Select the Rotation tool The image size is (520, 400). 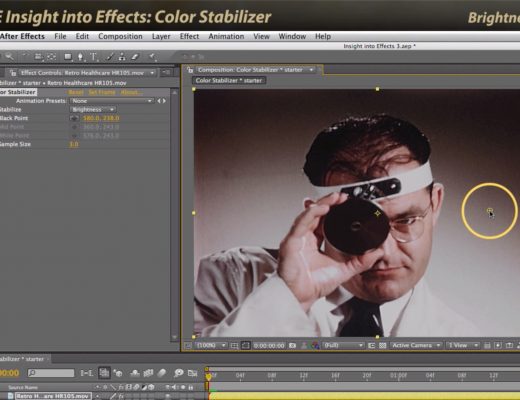(x=25, y=57)
